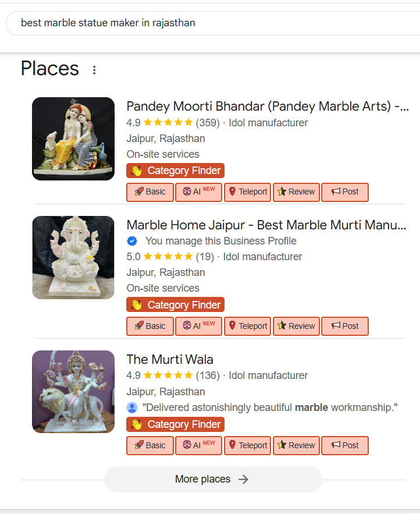Click the reviewer avatar icon under The Murti Wala
Viewport: 420px width, 514px height.
tap(132, 407)
